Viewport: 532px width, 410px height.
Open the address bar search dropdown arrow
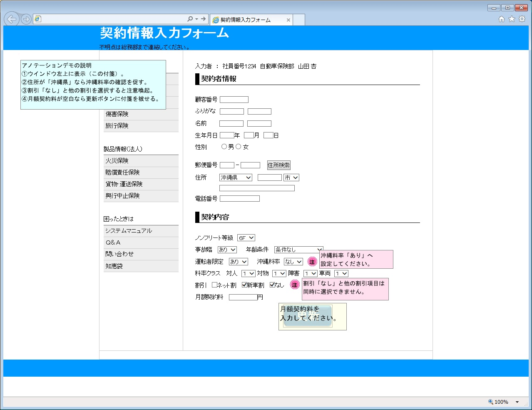196,19
